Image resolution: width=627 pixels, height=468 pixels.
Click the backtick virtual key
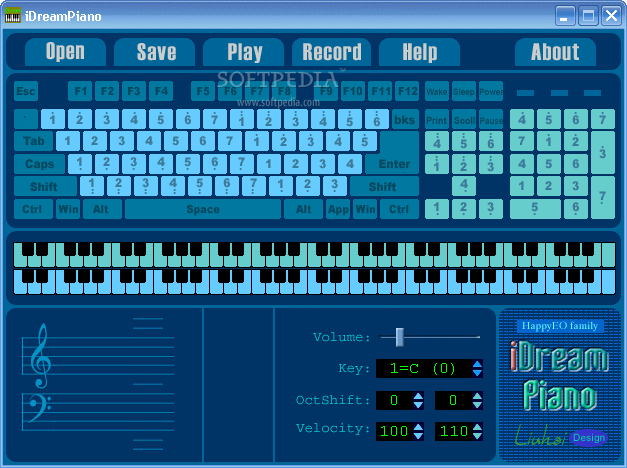point(26,119)
